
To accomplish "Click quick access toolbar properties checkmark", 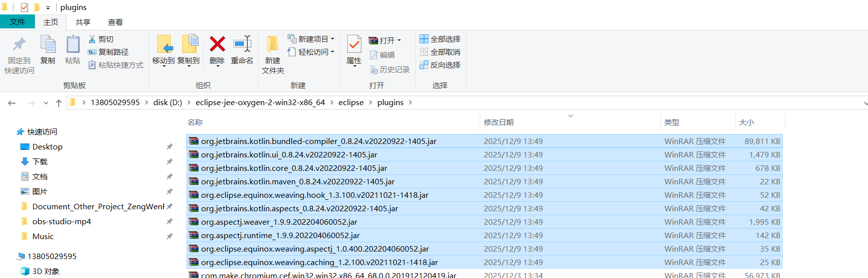I will coord(24,7).
